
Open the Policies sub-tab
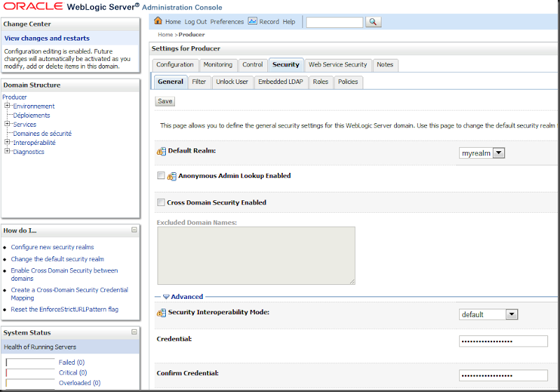[348, 82]
